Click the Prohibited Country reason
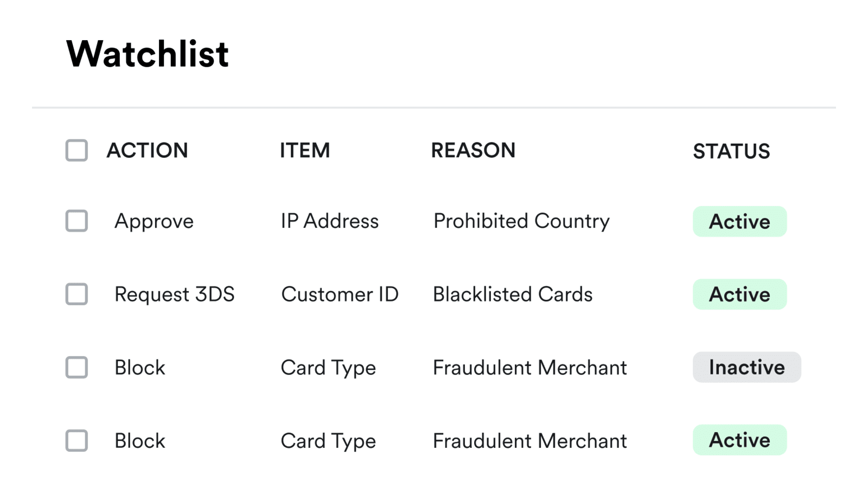The height and width of the screenshot is (488, 868). tap(521, 221)
